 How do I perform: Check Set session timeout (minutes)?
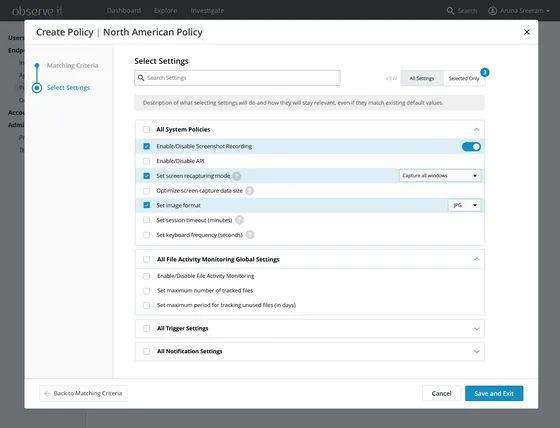(146, 220)
